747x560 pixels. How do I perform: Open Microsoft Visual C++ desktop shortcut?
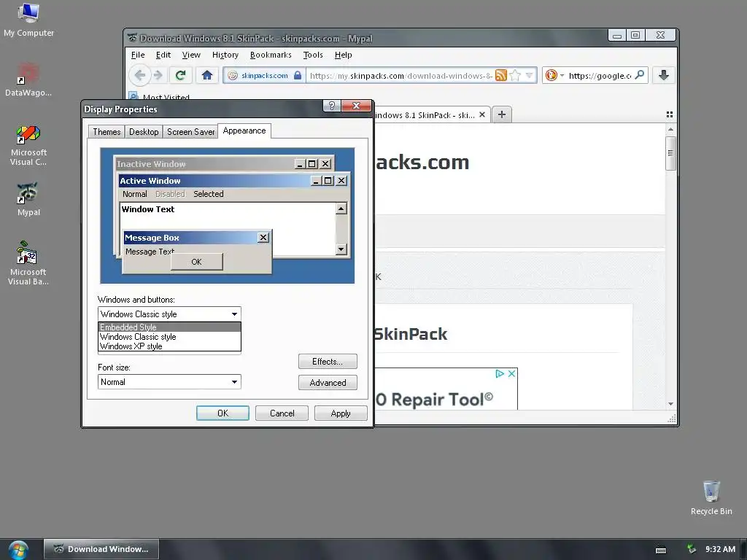click(x=28, y=145)
